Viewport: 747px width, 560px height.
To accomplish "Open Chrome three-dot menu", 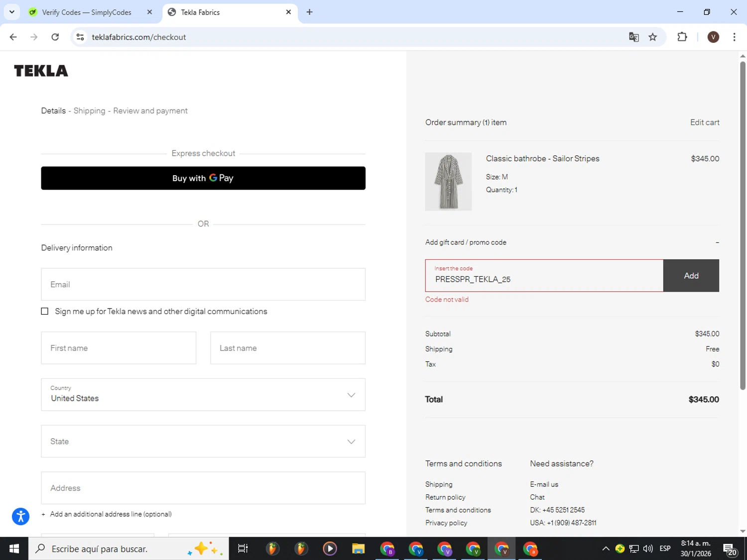I will [x=734, y=37].
